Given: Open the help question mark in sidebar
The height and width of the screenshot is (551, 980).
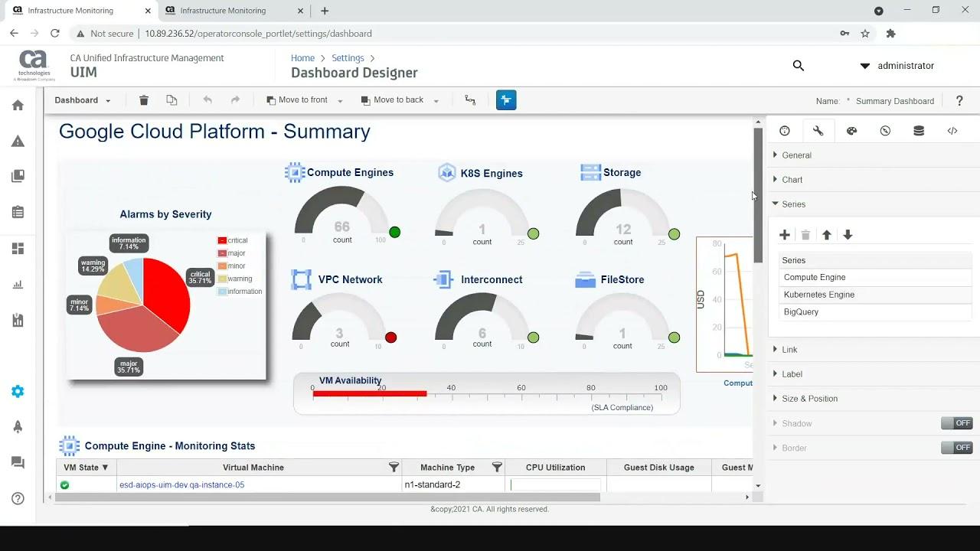Looking at the screenshot, I should tap(18, 498).
